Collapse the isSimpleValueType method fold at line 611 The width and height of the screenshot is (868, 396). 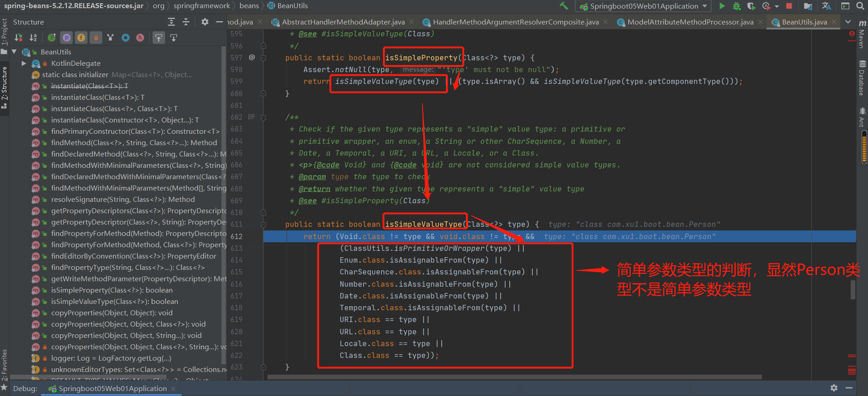263,224
